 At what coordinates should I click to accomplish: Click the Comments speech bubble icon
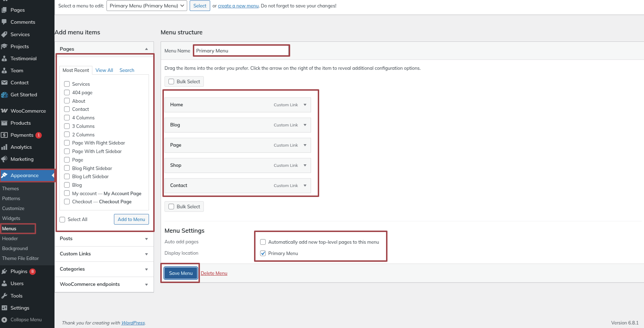pos(4,22)
